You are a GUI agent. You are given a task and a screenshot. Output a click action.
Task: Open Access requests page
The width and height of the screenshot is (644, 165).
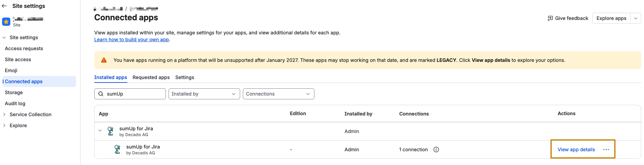coord(24,48)
